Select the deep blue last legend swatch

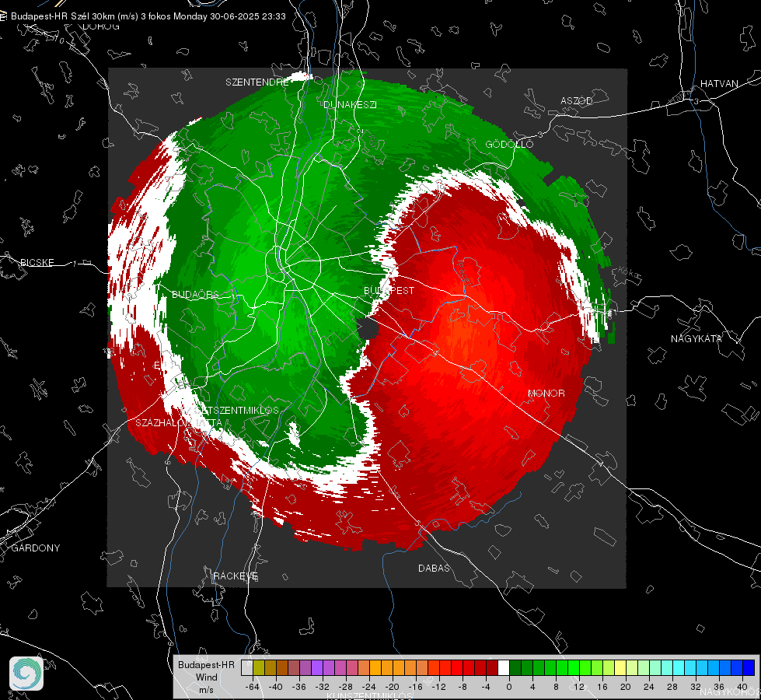tap(749, 668)
